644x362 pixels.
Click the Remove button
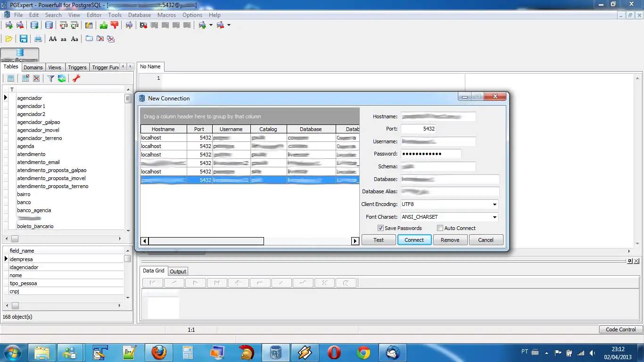(450, 240)
